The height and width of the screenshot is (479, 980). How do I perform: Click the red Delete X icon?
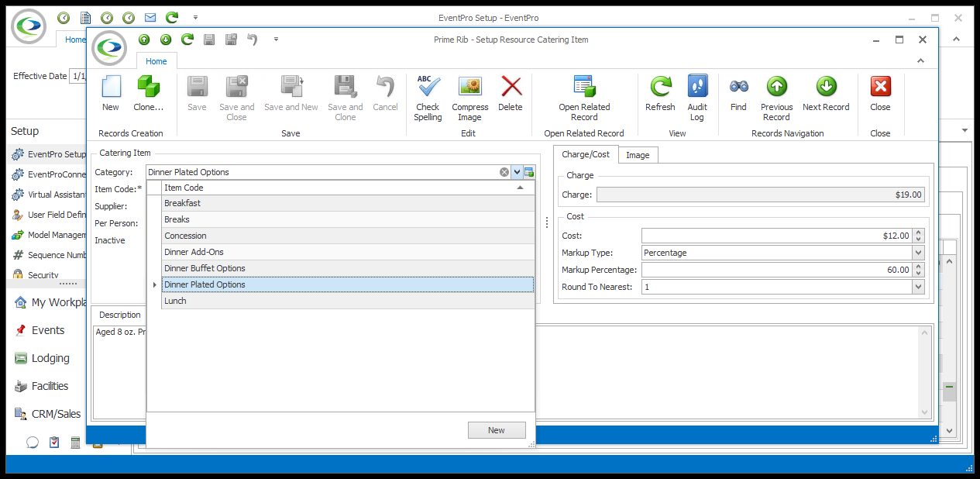(x=511, y=86)
